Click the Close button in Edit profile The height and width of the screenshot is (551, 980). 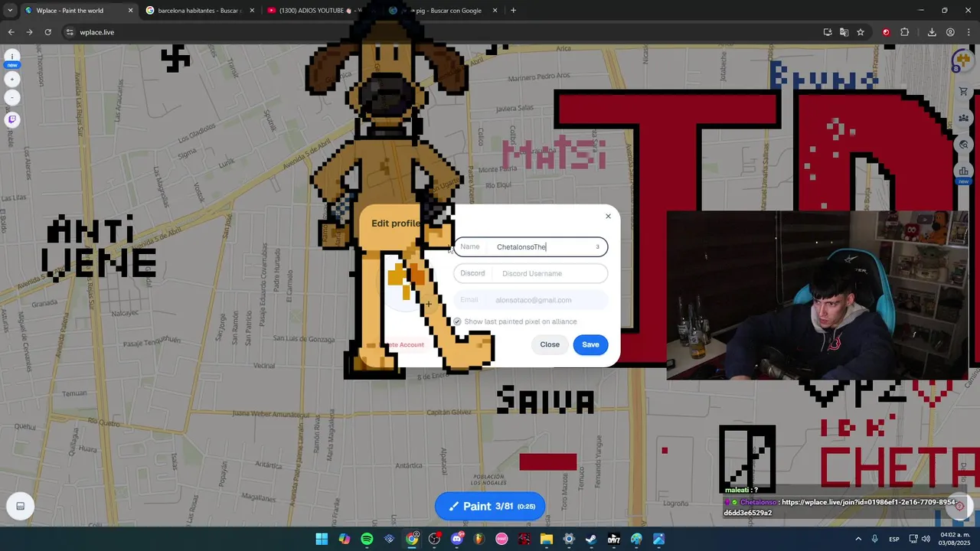(x=550, y=344)
